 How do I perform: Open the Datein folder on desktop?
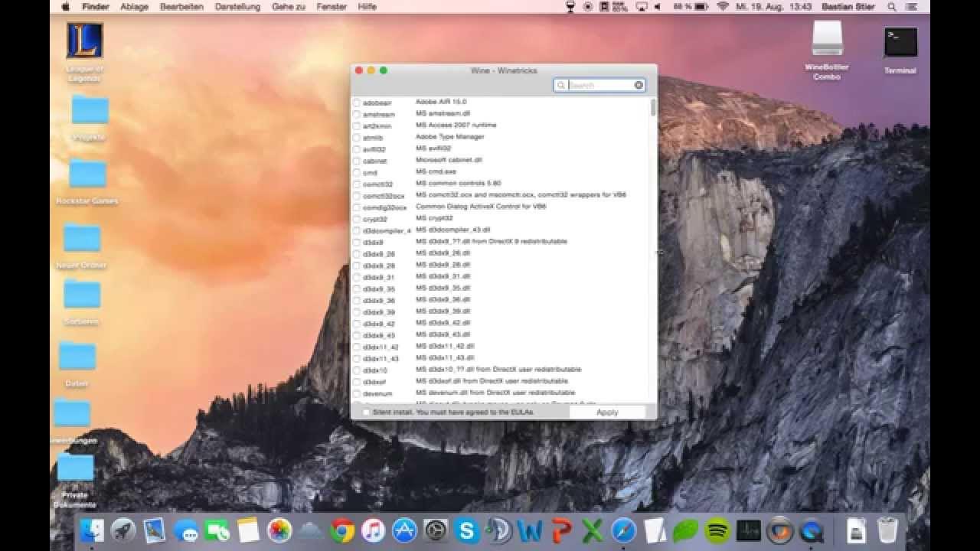(77, 356)
